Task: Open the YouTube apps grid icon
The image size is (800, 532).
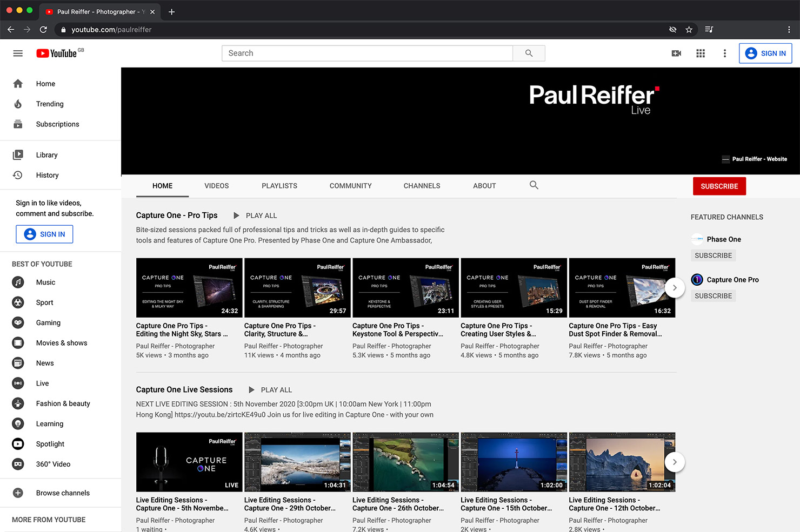Action: [701, 53]
